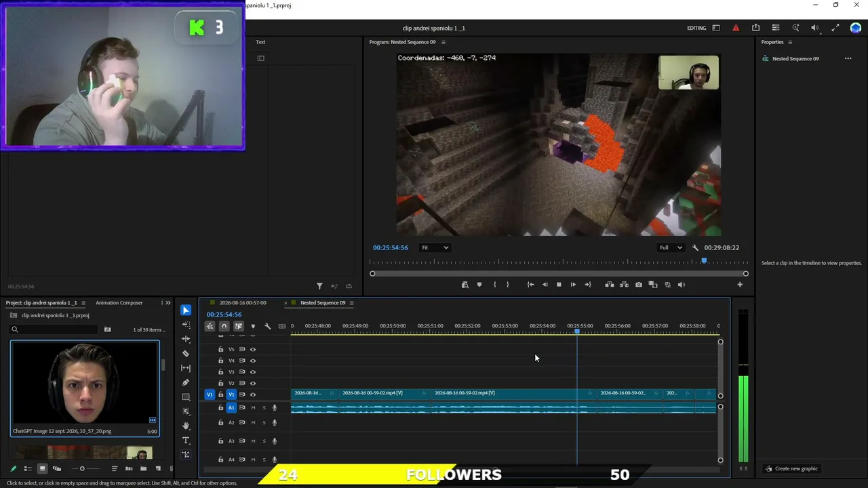Select the Type tool
The image size is (868, 488).
tap(186, 441)
